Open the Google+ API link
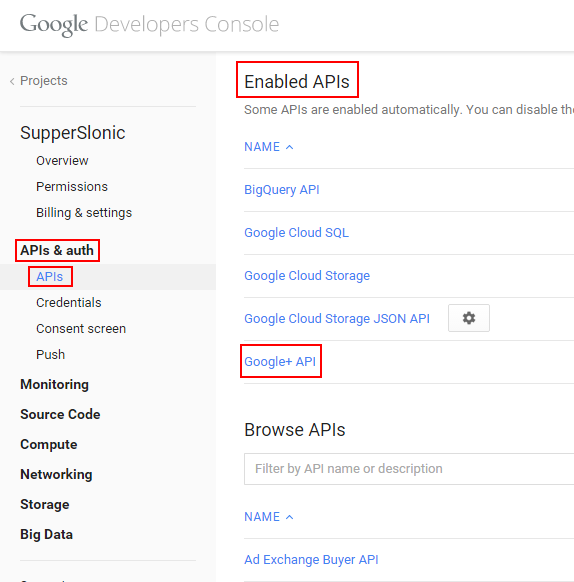This screenshot has width=574, height=582. pos(280,361)
